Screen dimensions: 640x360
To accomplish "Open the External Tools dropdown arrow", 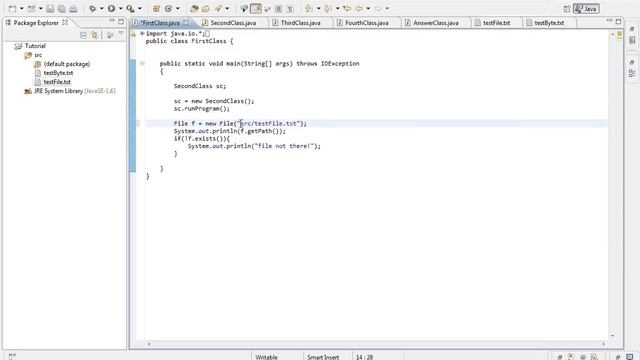I will 140,9.
